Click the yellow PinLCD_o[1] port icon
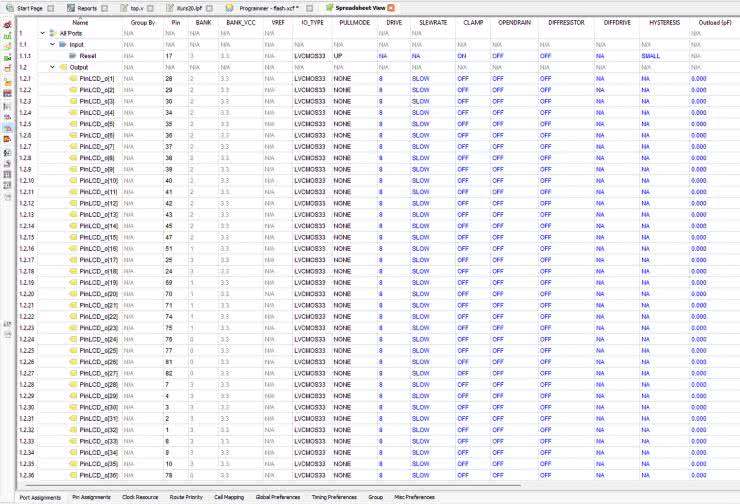740x504 pixels. coord(73,78)
